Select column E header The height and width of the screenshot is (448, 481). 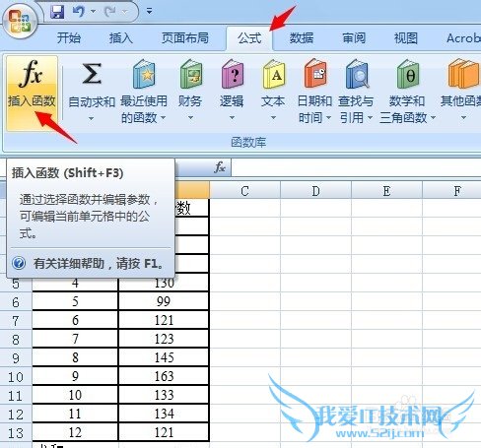[386, 191]
